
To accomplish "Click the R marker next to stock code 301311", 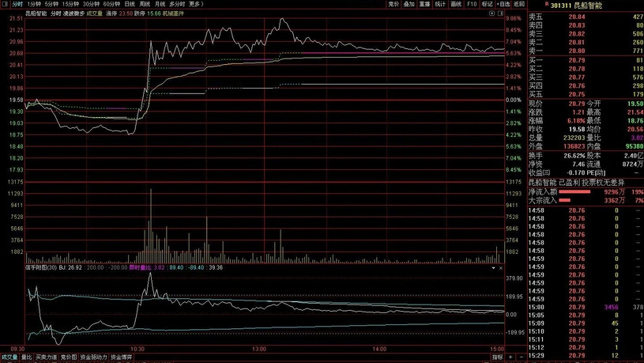I will point(547,4).
